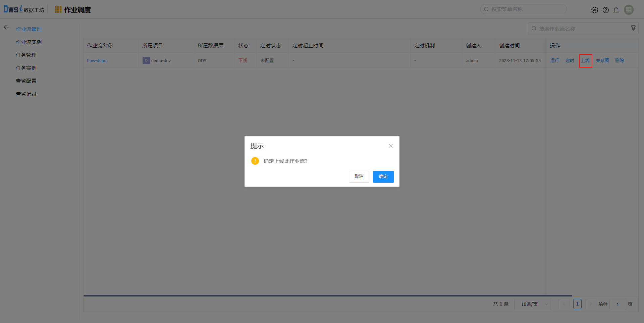
Task: Click the horizontal table scrollbar
Action: pyautogui.click(x=327, y=296)
